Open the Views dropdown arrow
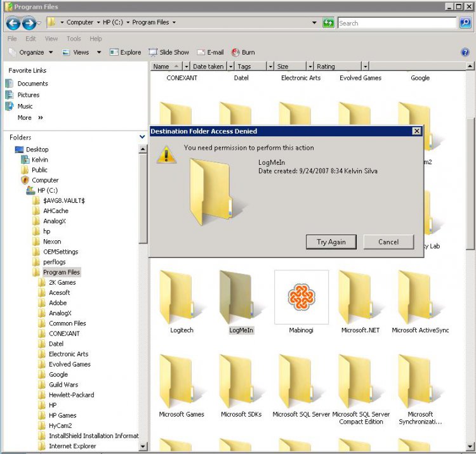Image resolution: width=476 pixels, height=454 pixels. 98,52
